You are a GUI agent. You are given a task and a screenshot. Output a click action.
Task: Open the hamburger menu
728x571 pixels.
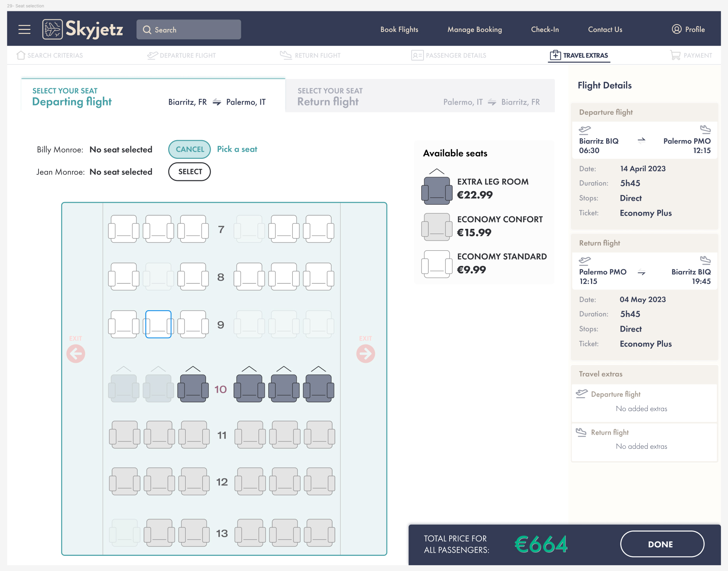[x=24, y=30]
